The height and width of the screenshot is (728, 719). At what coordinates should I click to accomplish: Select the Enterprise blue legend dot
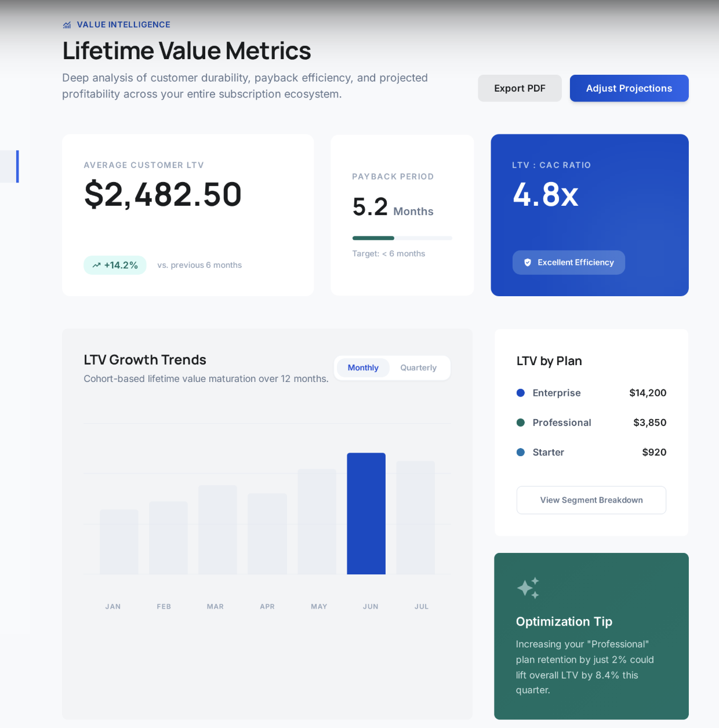tap(521, 392)
